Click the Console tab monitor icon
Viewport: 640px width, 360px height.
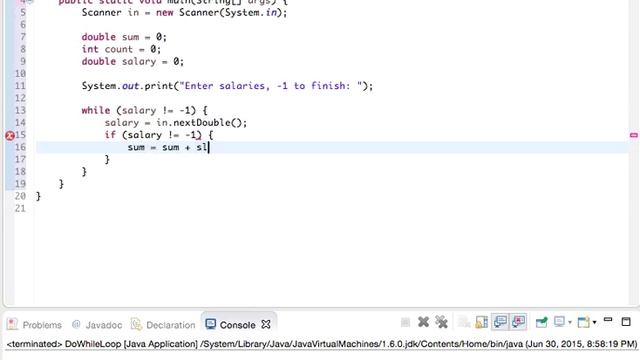pyautogui.click(x=211, y=324)
